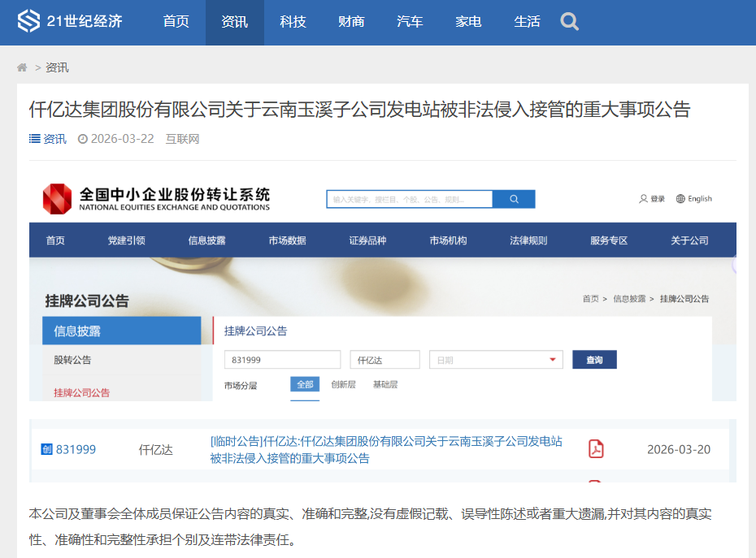Click the 互联网 source label

click(182, 139)
